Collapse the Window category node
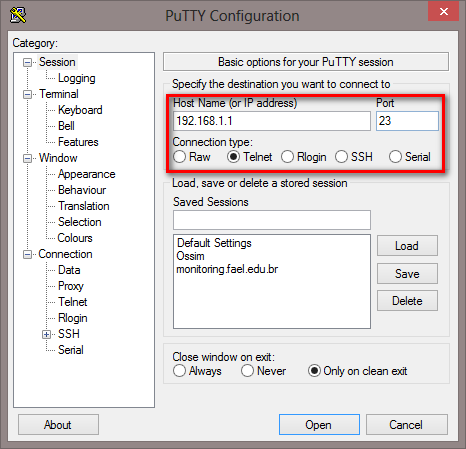 point(27,158)
